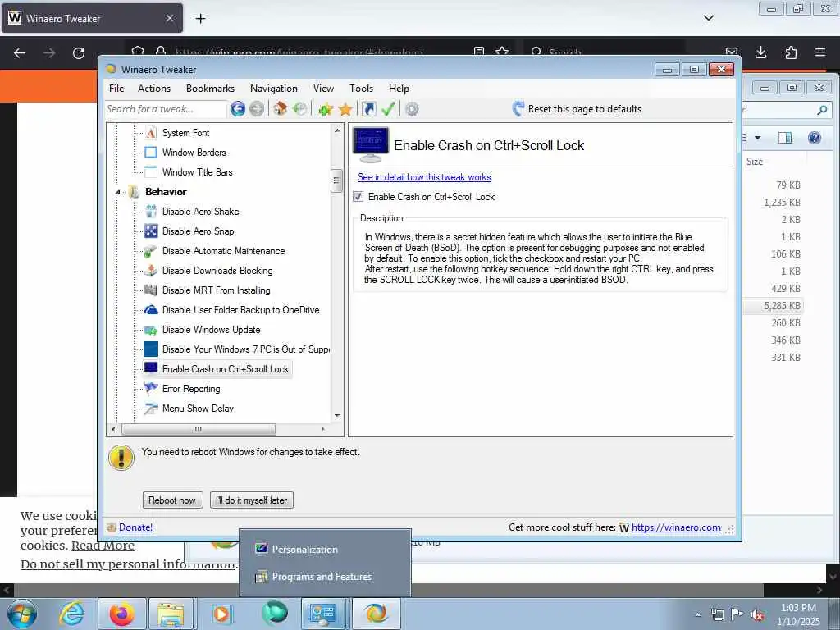Image resolution: width=840 pixels, height=630 pixels.
Task: Open the Firefox list all tabs chevron
Action: click(709, 18)
